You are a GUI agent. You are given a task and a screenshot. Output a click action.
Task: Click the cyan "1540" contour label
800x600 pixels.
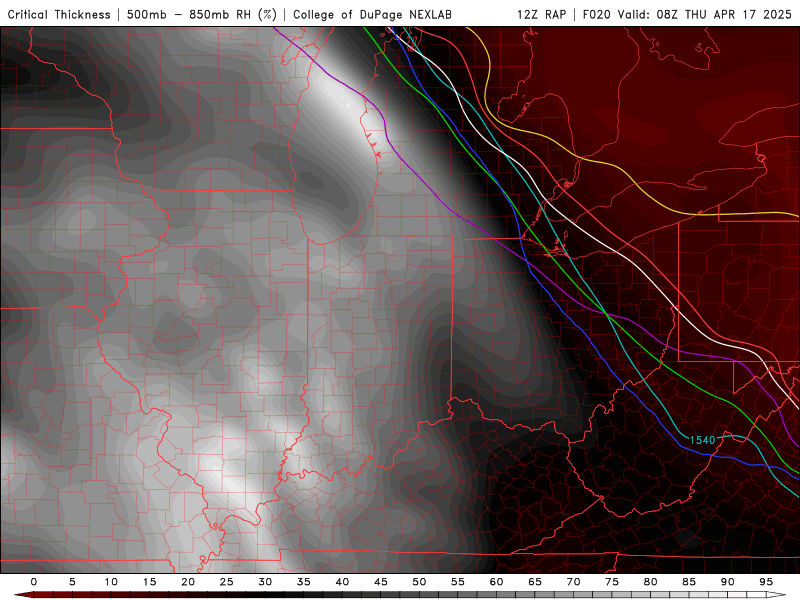click(x=702, y=440)
